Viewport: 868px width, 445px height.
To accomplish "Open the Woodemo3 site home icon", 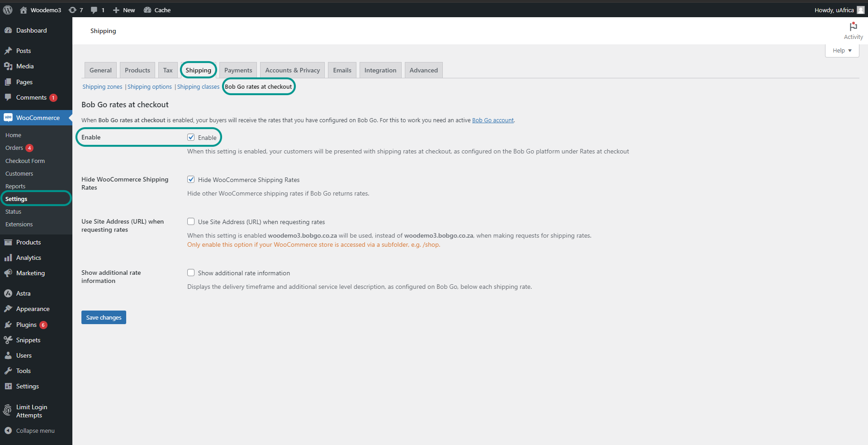I will click(24, 10).
